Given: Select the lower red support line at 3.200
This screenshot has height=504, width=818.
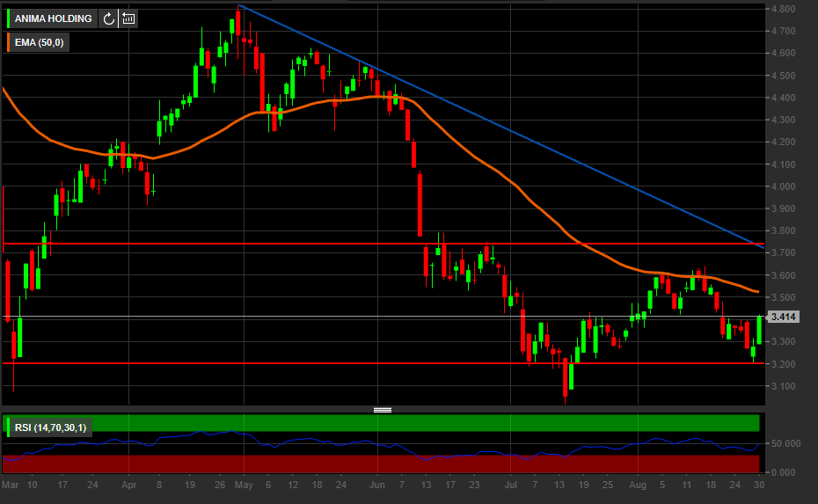Looking at the screenshot, I should tap(383, 363).
